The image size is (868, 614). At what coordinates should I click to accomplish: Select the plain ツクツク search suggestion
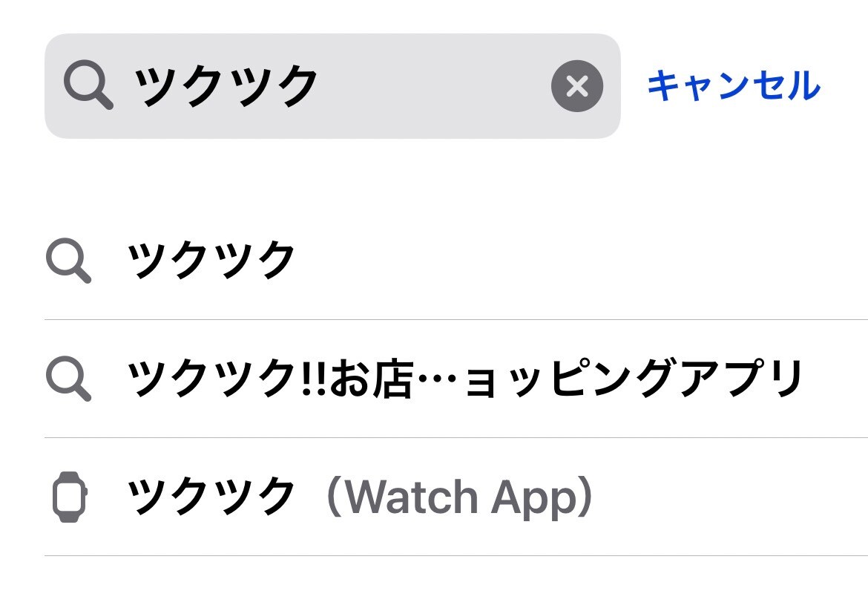click(212, 261)
